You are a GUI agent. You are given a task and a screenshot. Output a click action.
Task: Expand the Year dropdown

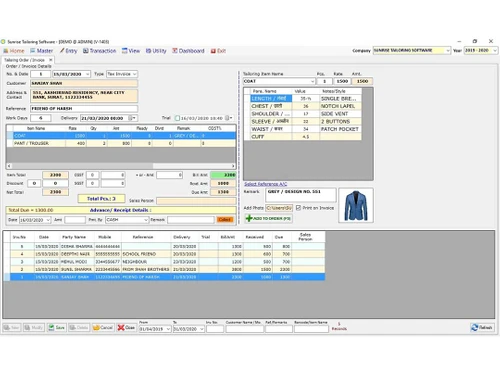495,50
